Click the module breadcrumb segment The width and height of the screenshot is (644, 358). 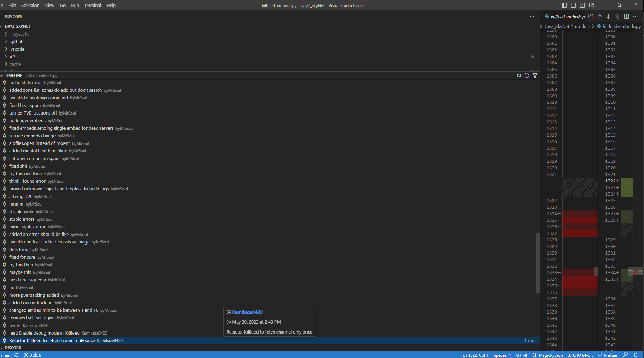tap(582, 26)
